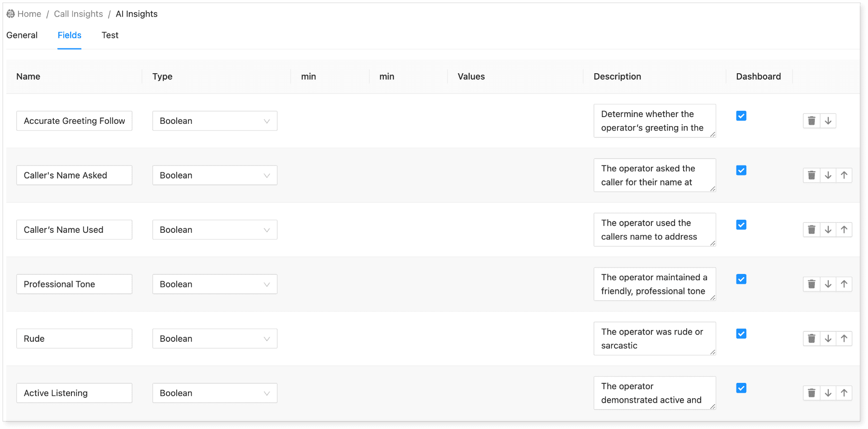The image size is (868, 429).
Task: Move Active Listening field up
Action: (844, 393)
